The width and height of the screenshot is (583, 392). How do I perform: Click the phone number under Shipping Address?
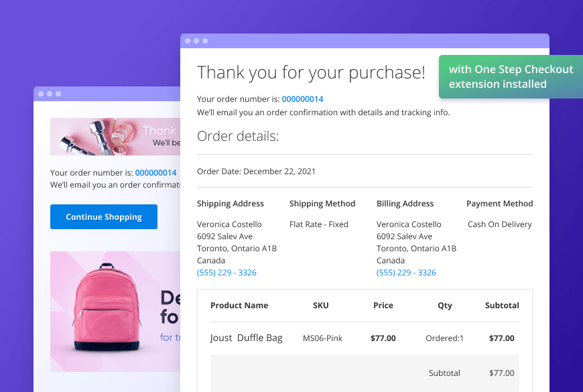pos(224,273)
